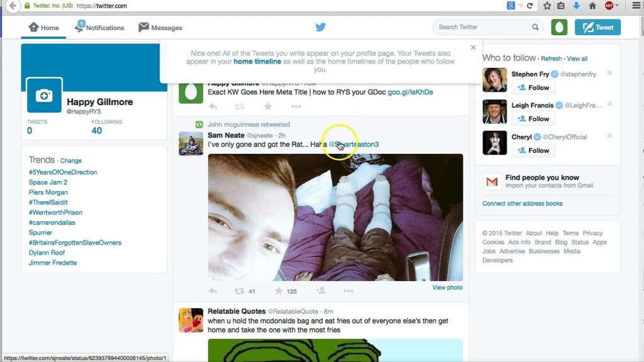Open the Developers footer link
This screenshot has height=362, width=644.
[497, 260]
